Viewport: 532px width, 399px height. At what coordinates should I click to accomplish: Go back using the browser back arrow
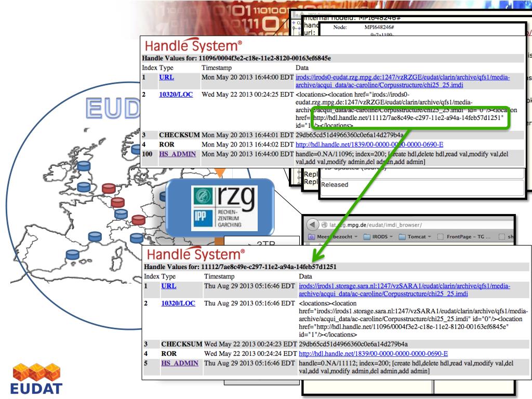(312, 224)
